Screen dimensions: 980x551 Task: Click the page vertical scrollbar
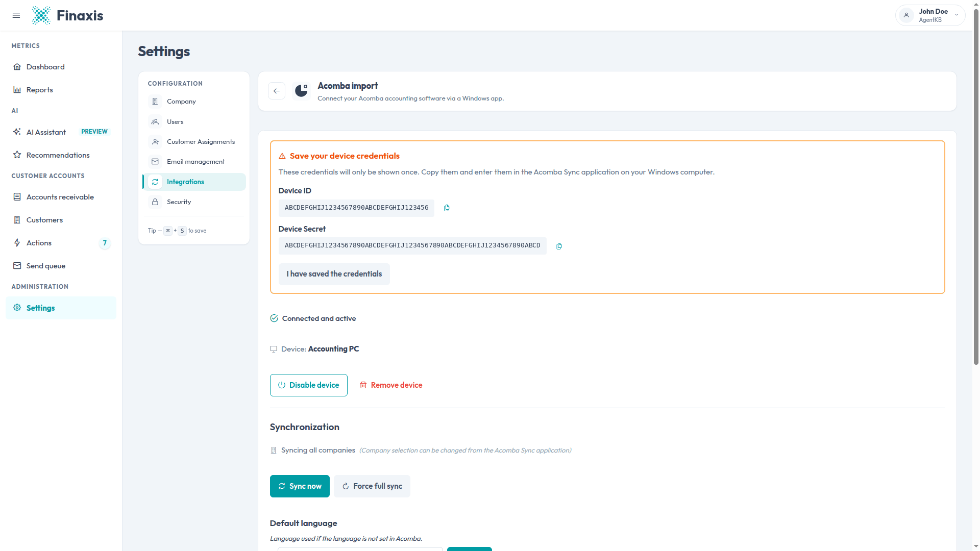tap(976, 186)
